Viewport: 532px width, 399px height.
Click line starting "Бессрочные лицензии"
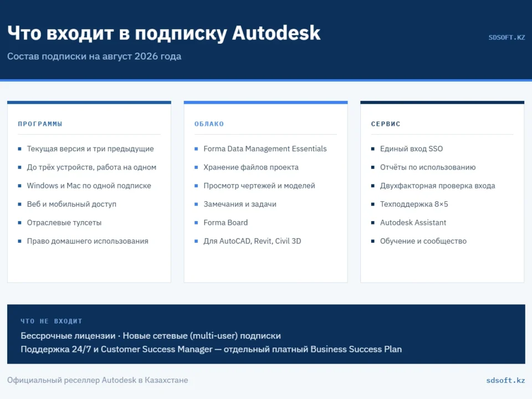tap(151, 336)
